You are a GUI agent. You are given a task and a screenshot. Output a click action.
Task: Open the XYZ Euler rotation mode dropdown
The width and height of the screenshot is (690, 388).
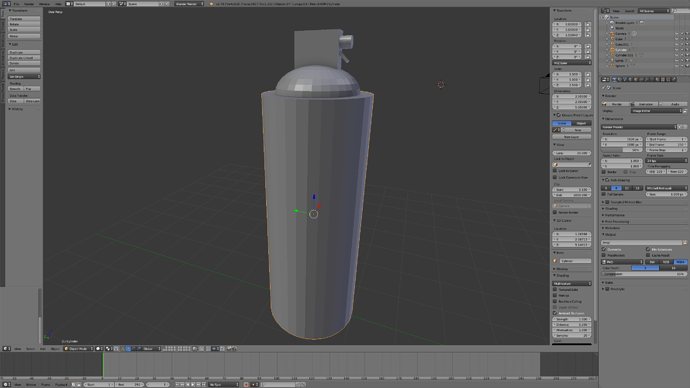click(572, 63)
